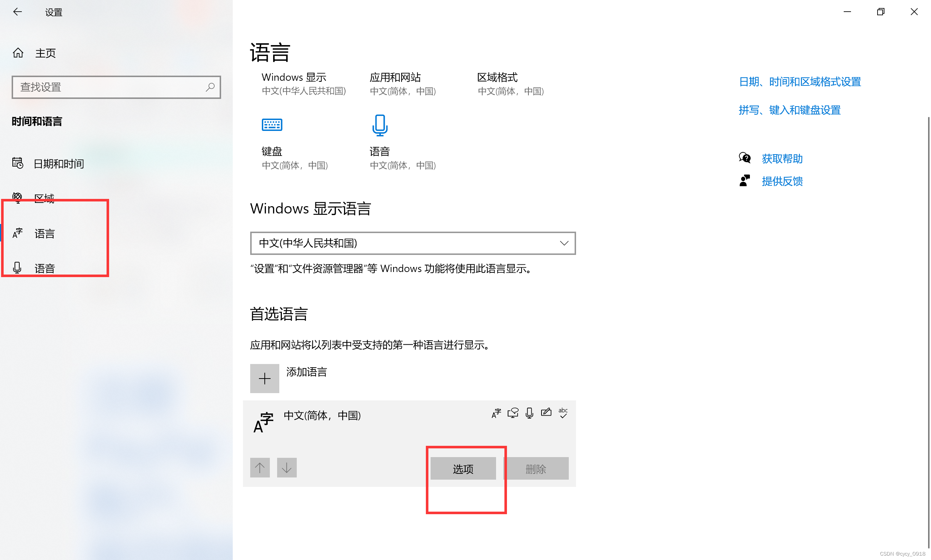The width and height of the screenshot is (931, 560).
Task: Open 日期、时间和区域格式设置 link
Action: (x=799, y=82)
